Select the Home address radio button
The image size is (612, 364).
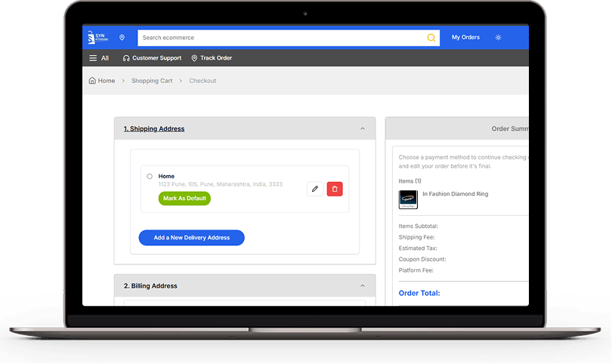tap(150, 176)
